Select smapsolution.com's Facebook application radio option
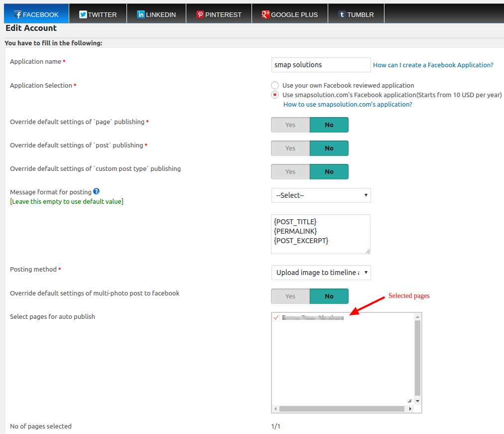The image size is (504, 434). coord(275,95)
